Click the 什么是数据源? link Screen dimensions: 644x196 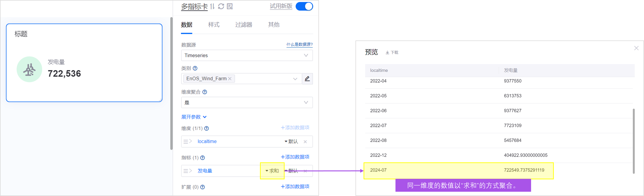point(299,45)
